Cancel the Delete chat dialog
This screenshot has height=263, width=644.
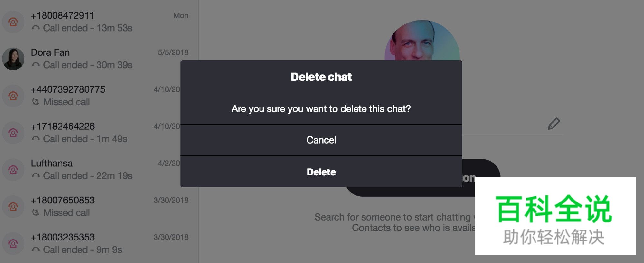(x=321, y=140)
